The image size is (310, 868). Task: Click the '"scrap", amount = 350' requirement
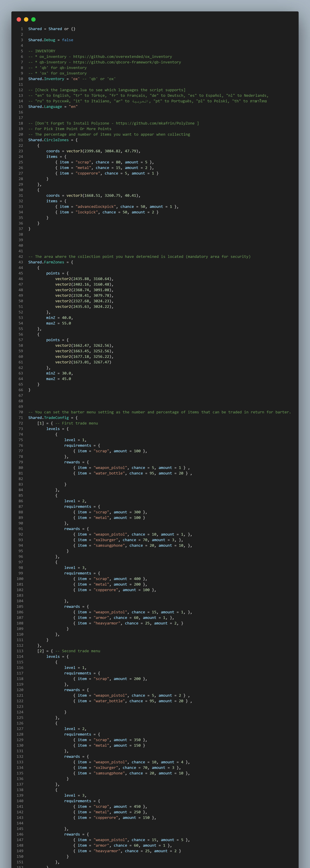coord(110,740)
